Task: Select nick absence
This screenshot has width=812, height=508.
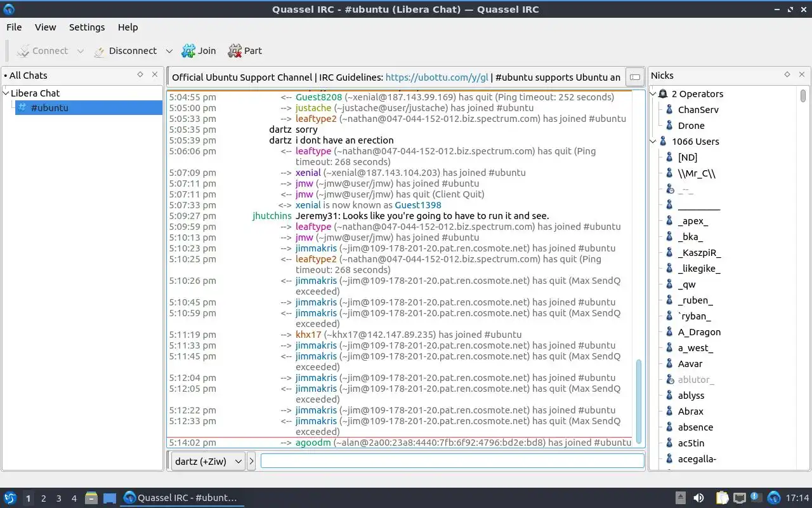Action: [x=695, y=427]
